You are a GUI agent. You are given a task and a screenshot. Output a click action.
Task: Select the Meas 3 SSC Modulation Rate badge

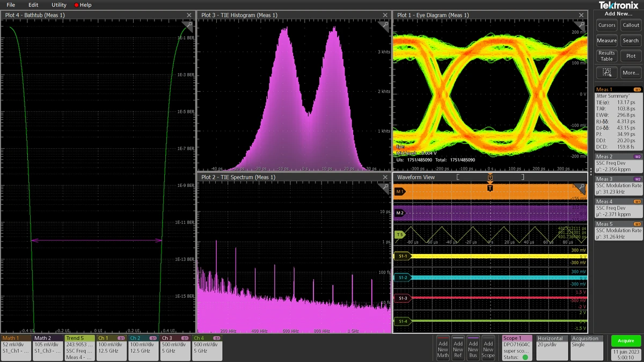[619, 185]
